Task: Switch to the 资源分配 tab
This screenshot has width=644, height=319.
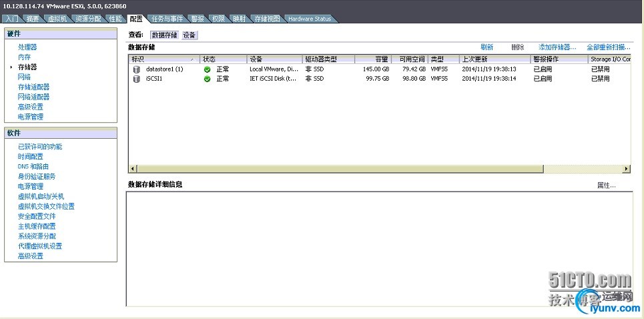Action: pyautogui.click(x=88, y=19)
